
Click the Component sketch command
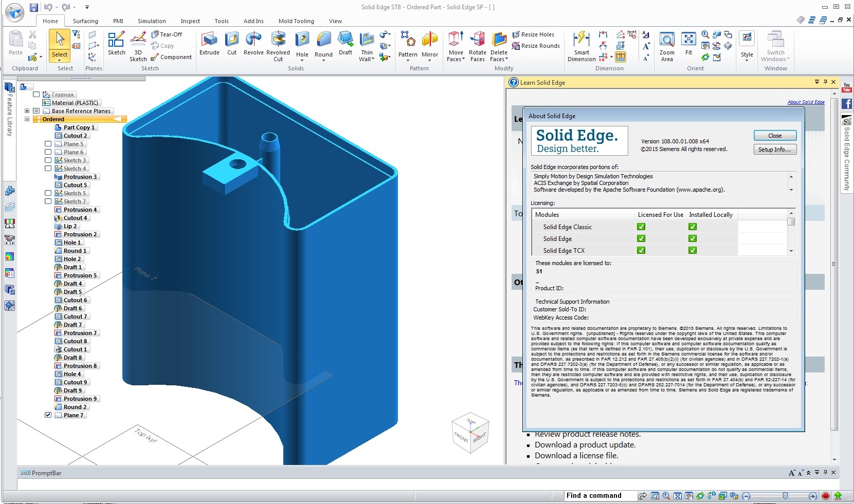pyautogui.click(x=171, y=57)
